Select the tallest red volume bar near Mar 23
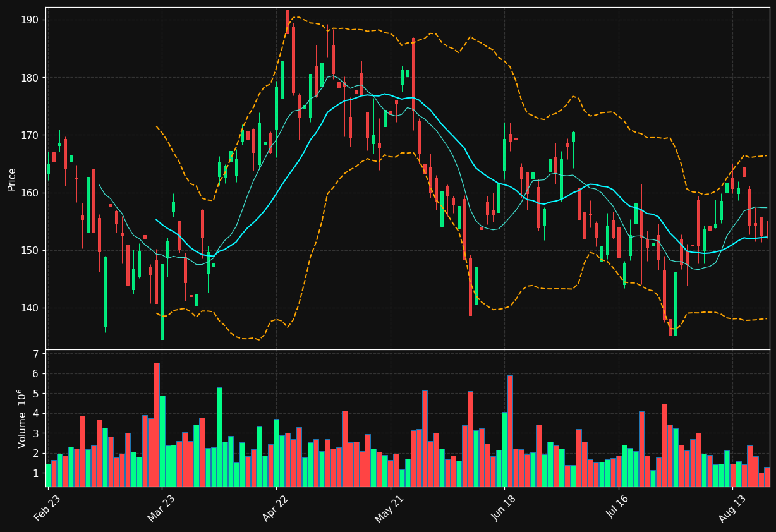This screenshot has width=776, height=532. (156, 425)
